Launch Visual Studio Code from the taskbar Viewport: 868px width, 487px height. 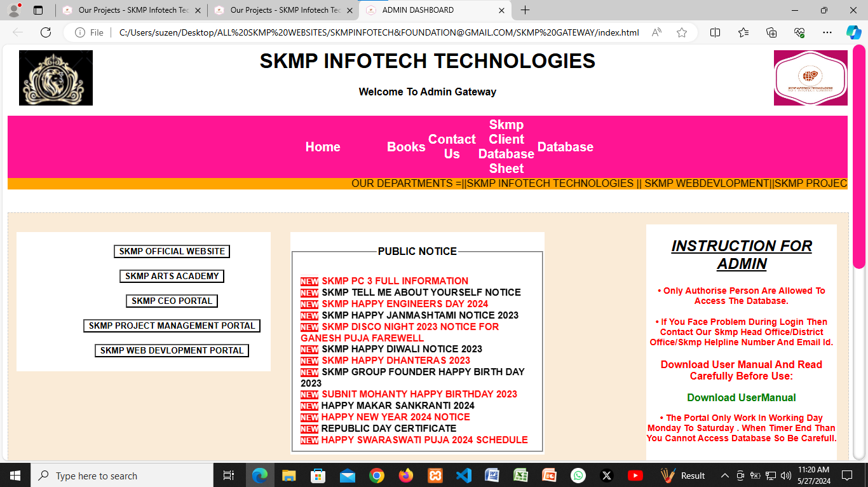pyautogui.click(x=463, y=475)
